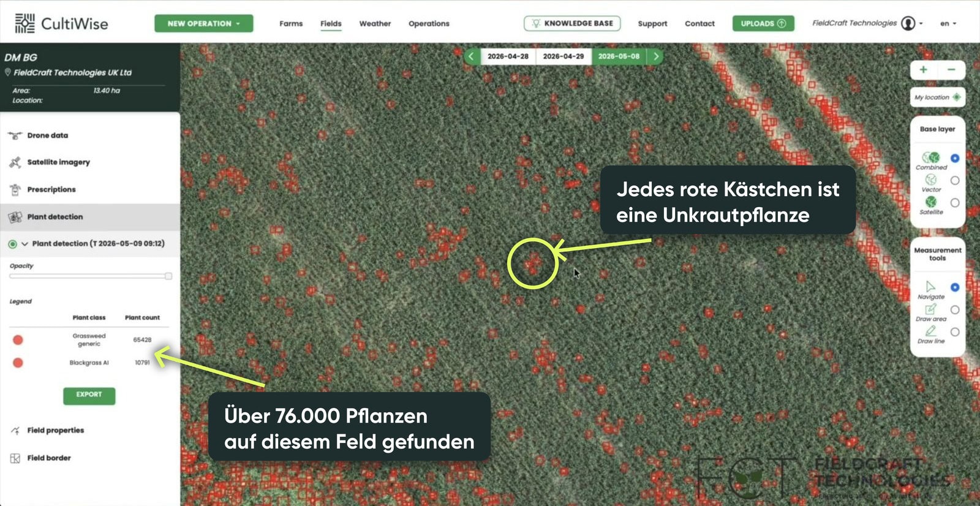Open the Farms menu

coord(291,23)
